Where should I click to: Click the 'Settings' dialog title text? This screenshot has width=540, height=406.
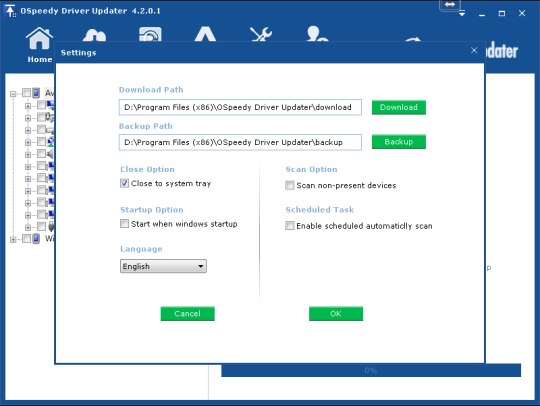coord(79,53)
